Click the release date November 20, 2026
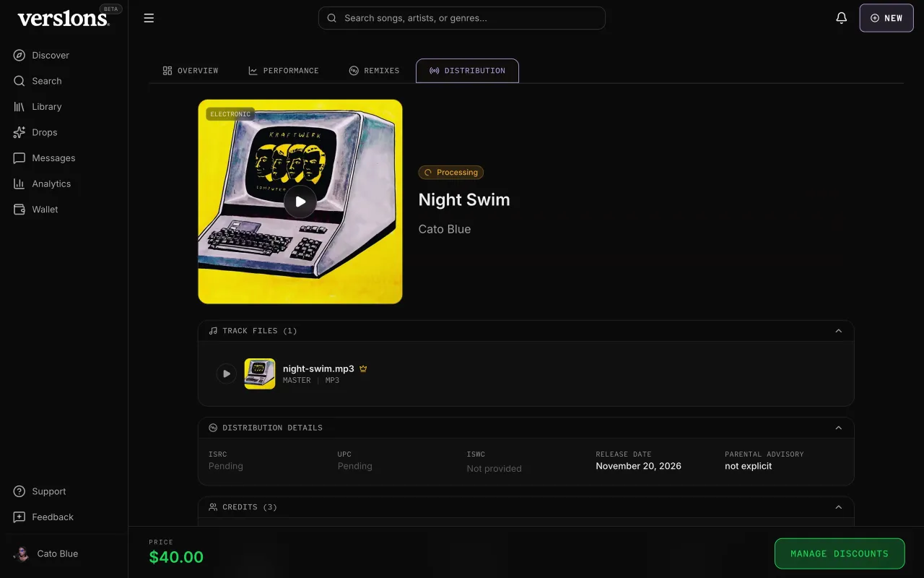This screenshot has height=578, width=924. [638, 466]
